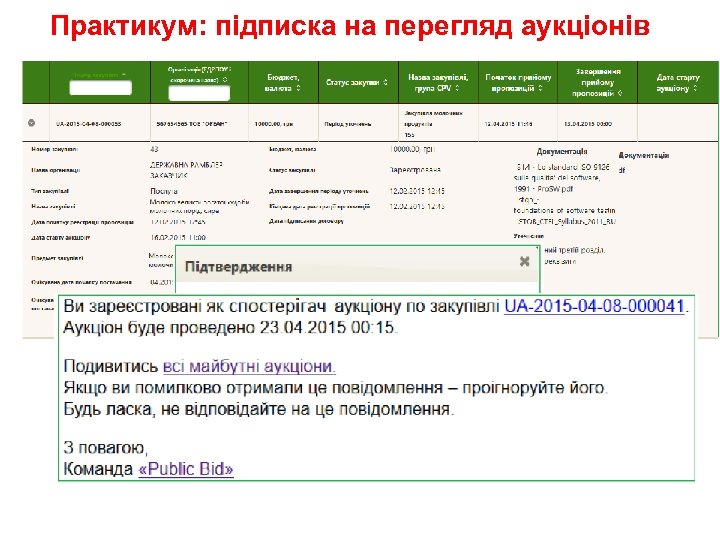Click the Послуга purchase type value
This screenshot has width=720, height=540.
[164, 191]
